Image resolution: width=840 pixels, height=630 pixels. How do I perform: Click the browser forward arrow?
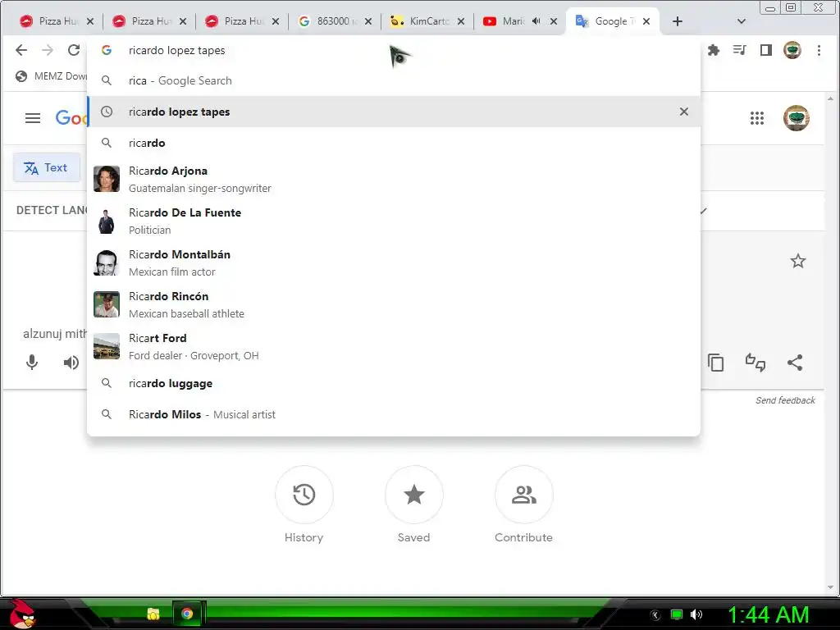pyautogui.click(x=48, y=50)
